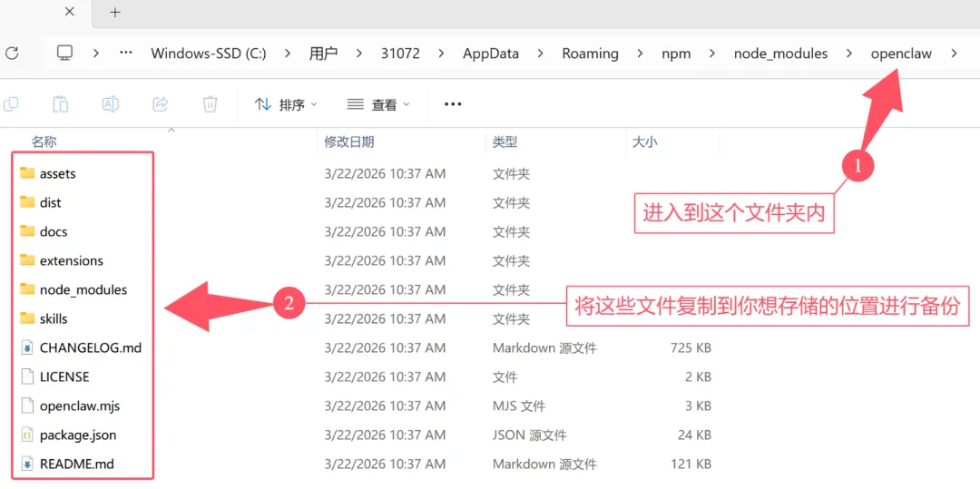This screenshot has height=489, width=980.
Task: Open the npm breadcrumb segment
Action: click(x=676, y=54)
